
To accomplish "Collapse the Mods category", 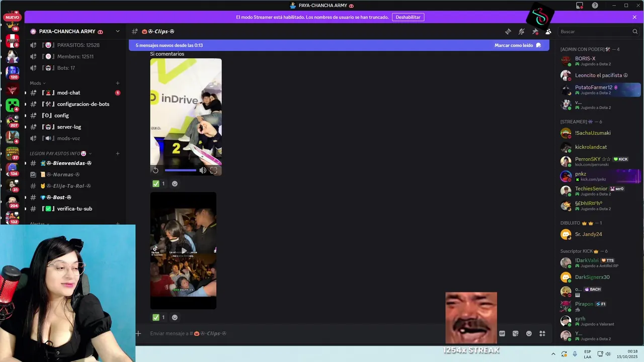I will (x=38, y=83).
